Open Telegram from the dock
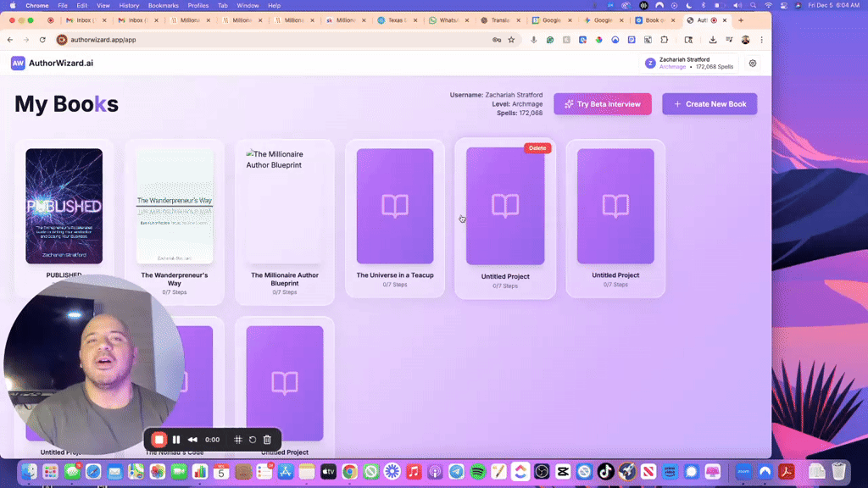The width and height of the screenshot is (868, 488). (456, 471)
